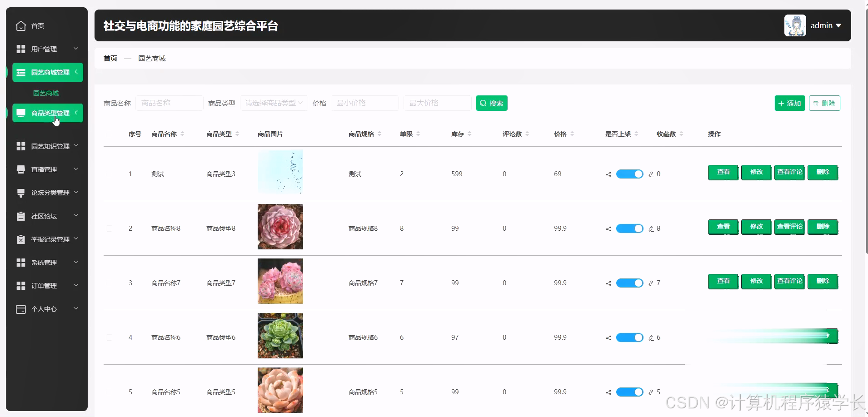Screen dimensions: 868x417
Task: Open the admin account dropdown
Action: [825, 25]
